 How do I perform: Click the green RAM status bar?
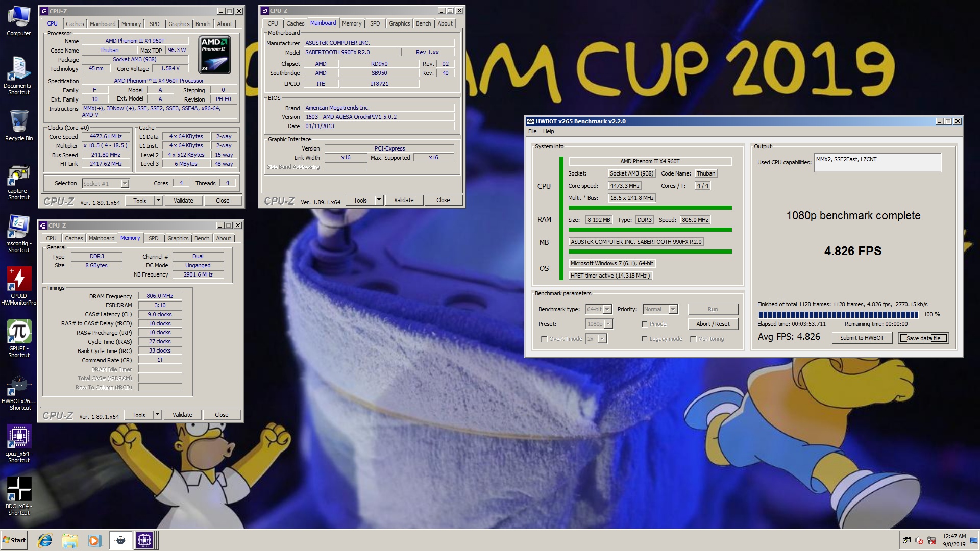tap(650, 230)
